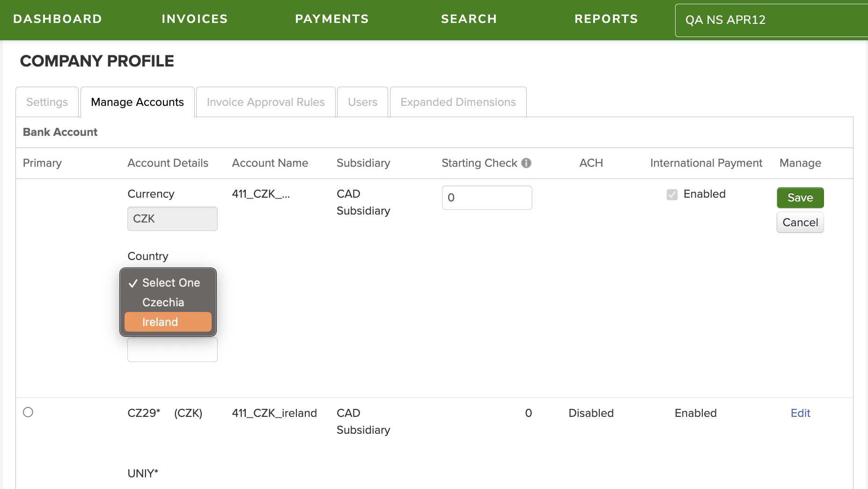This screenshot has width=868, height=489.
Task: Open the QA NS APR12 company selector
Action: click(771, 20)
